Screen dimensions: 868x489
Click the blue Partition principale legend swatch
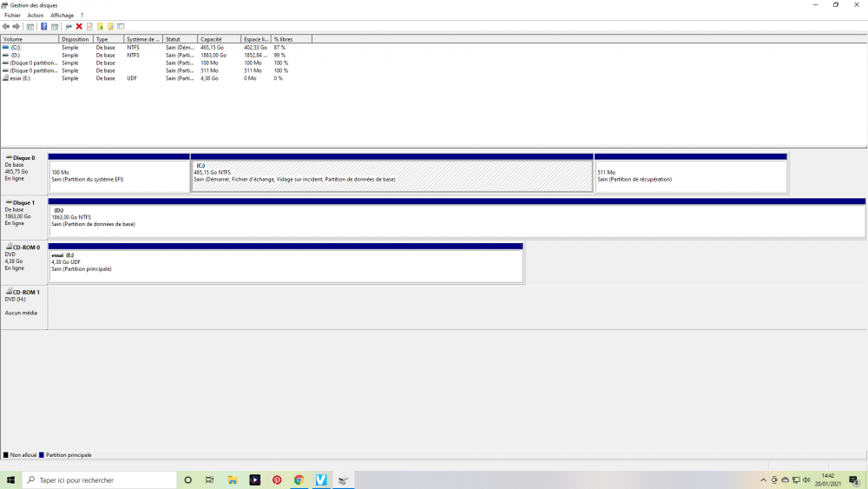[42, 454]
